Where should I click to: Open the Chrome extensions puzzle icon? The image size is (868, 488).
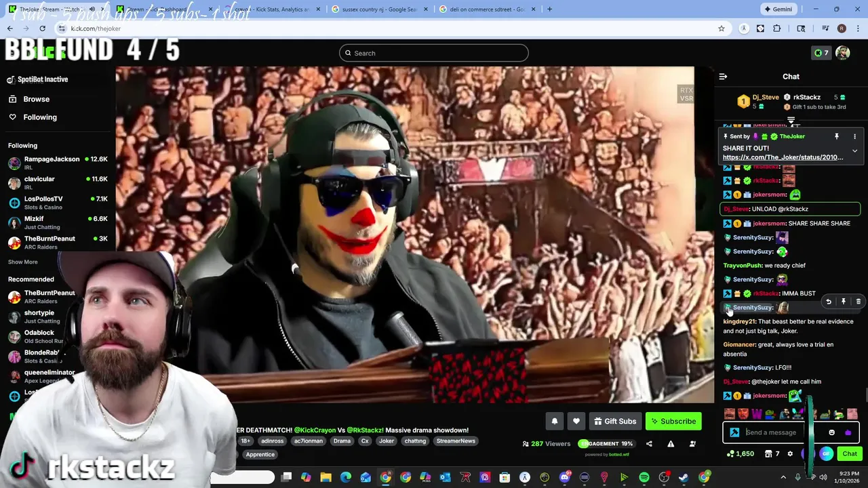point(777,28)
